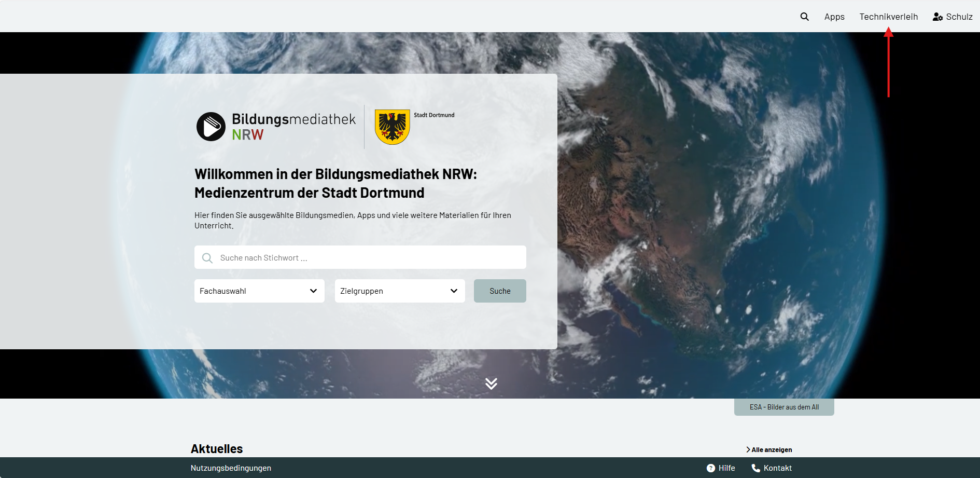Click the Stadt Dortmund coat of arms
The height and width of the screenshot is (478, 980).
(393, 127)
